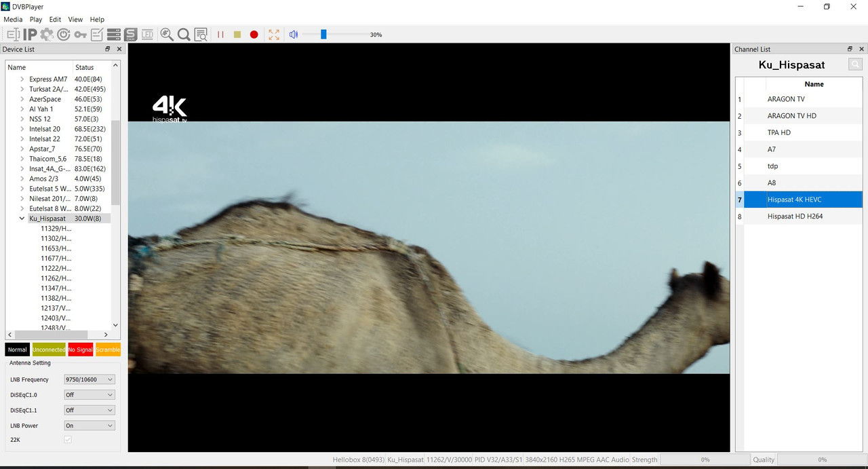Open the list search document icon

coord(201,35)
